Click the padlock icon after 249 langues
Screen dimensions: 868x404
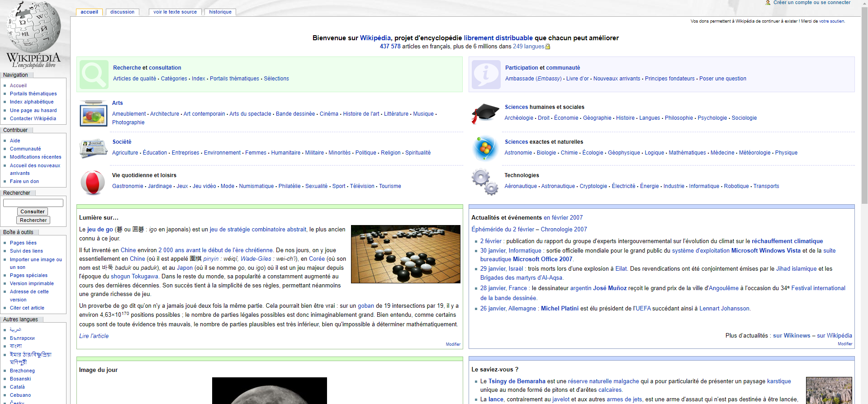547,47
